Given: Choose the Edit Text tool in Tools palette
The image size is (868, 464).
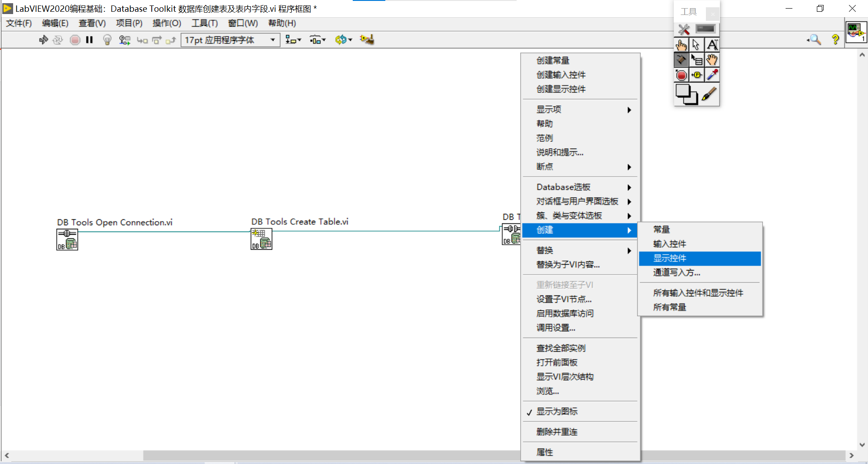Looking at the screenshot, I should (x=712, y=44).
